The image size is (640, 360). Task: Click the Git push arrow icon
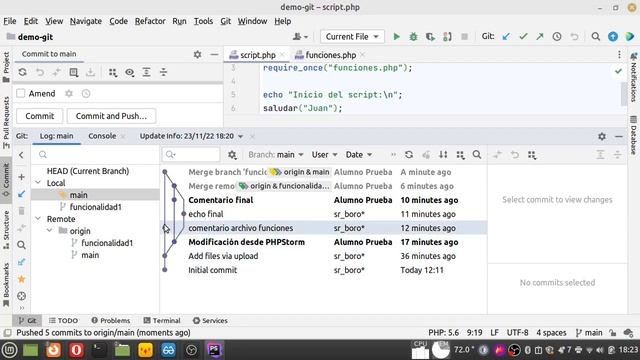tap(540, 37)
